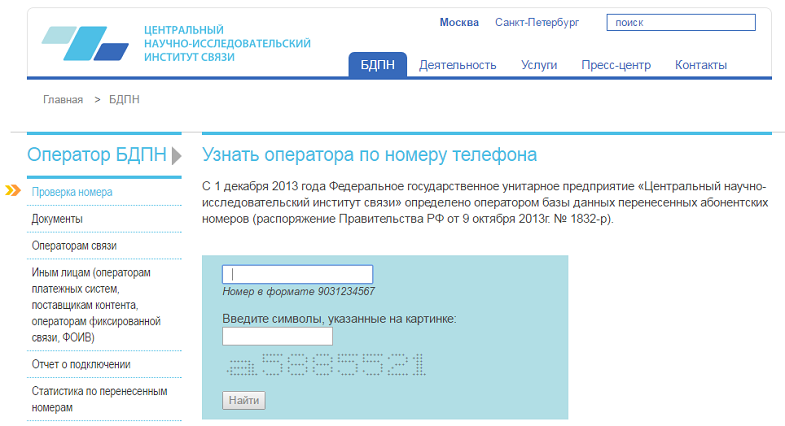Click the orange double-arrow marker near Проверка номера
This screenshot has height=426, width=785.
tap(13, 190)
